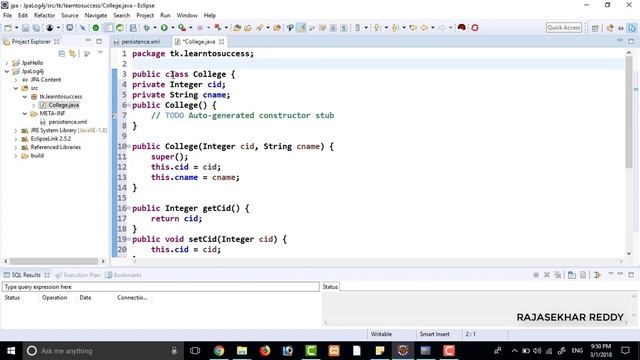Click the Back navigation arrow icon
640x360 pixels.
[x=424, y=28]
